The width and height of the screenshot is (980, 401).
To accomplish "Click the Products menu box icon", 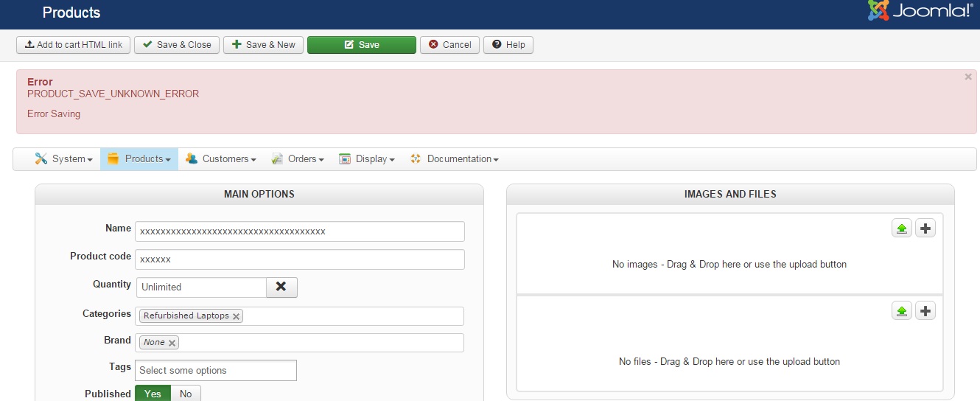I will (x=113, y=158).
